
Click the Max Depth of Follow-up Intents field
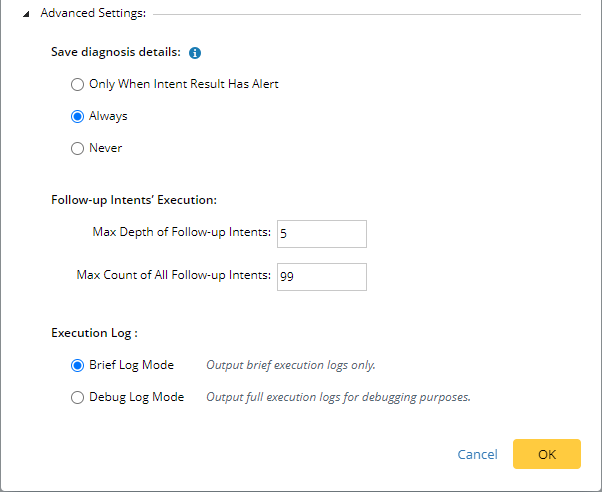[321, 233]
